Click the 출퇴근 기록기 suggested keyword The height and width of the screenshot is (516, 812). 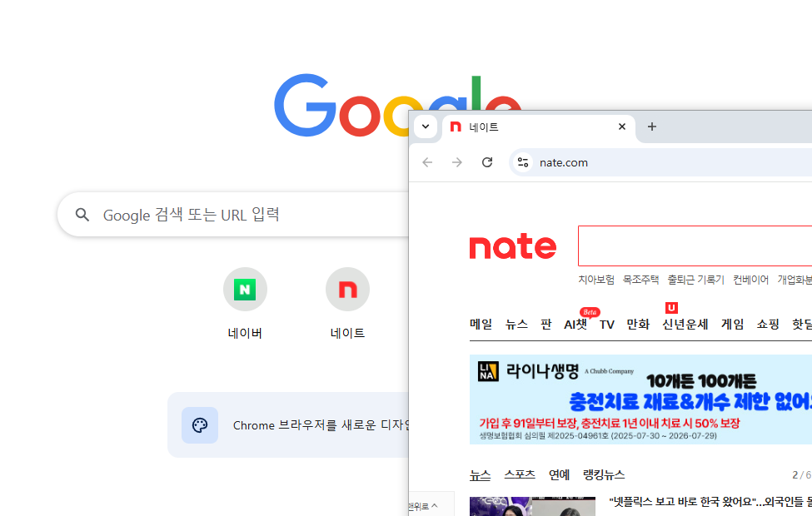point(696,280)
